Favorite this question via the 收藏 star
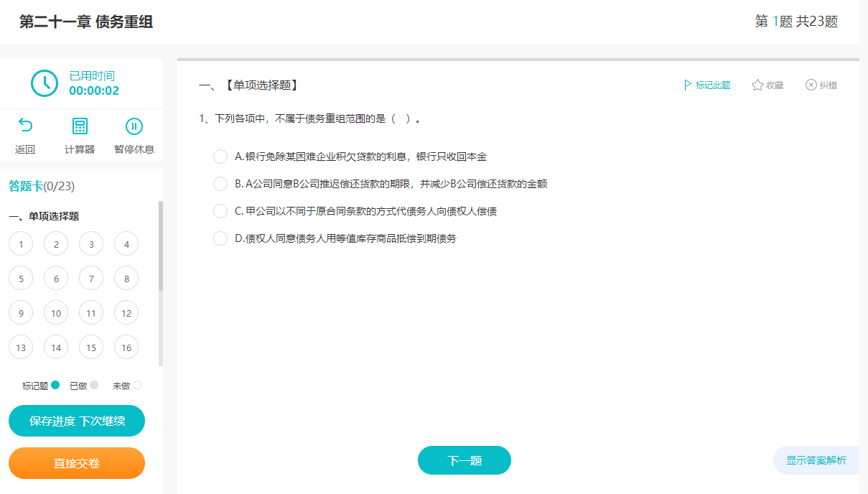Viewport: 868px width, 494px height. coord(767,85)
